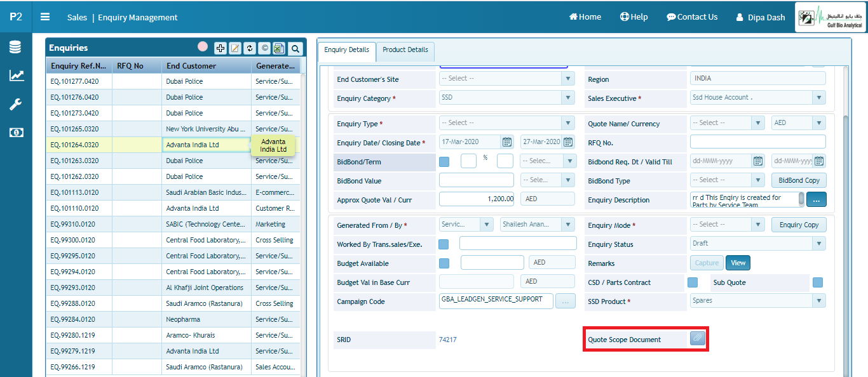Viewport: 868px width, 377px height.
Task: Go to Home in top bar
Action: pyautogui.click(x=585, y=17)
